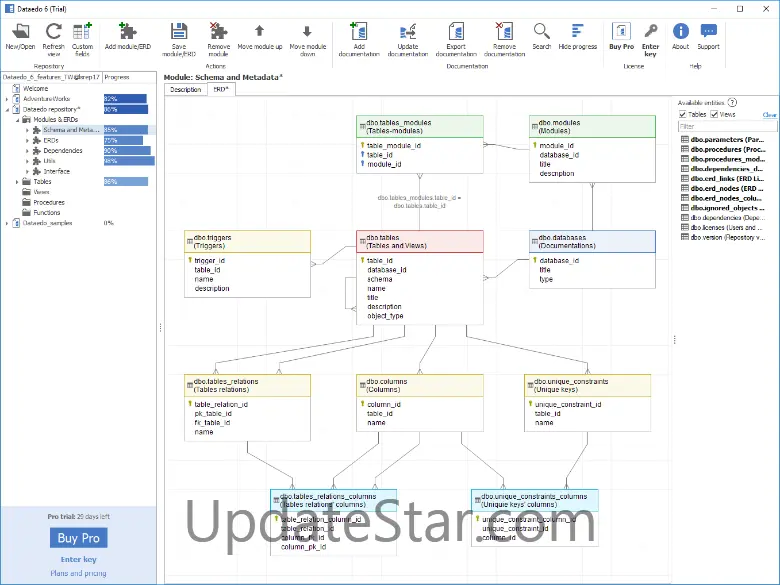The width and height of the screenshot is (780, 585).
Task: Select dbo.procedures_mod... entity
Action: coord(722,159)
